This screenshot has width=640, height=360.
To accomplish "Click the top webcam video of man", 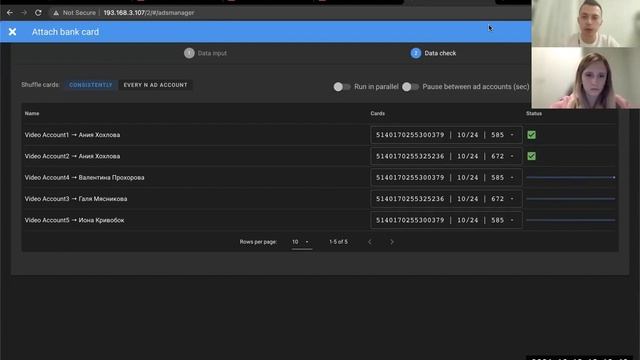I will coord(586,23).
